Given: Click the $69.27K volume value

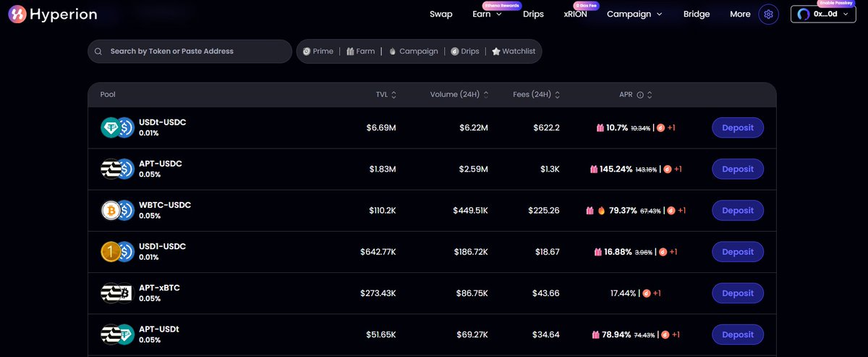Looking at the screenshot, I should pyautogui.click(x=473, y=335).
